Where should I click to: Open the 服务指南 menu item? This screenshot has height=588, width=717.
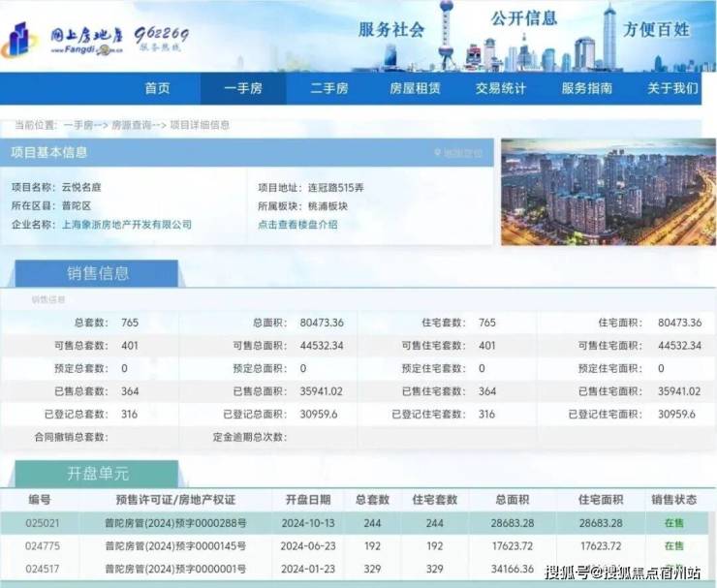click(x=586, y=88)
